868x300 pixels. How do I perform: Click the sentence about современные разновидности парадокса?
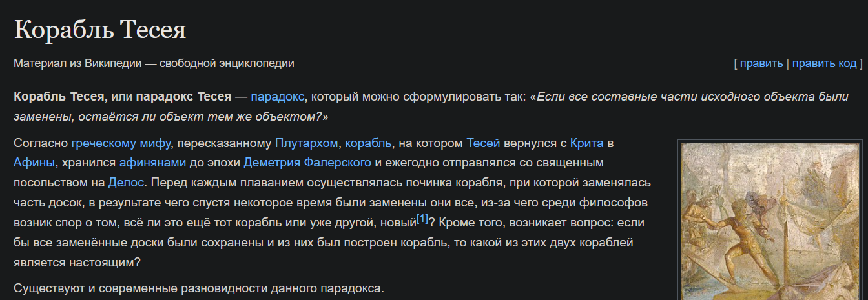click(199, 288)
